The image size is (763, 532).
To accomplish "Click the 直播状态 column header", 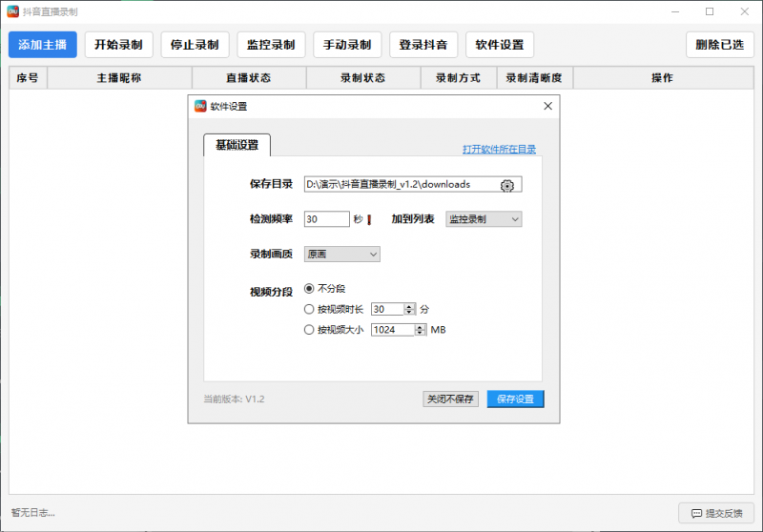I will (x=249, y=78).
